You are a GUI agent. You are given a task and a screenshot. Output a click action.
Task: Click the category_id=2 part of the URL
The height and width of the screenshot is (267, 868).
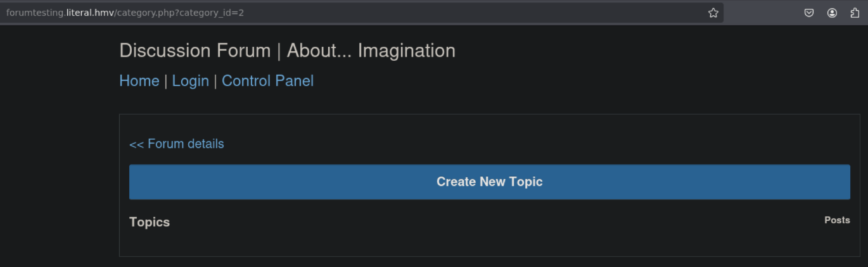coord(212,13)
